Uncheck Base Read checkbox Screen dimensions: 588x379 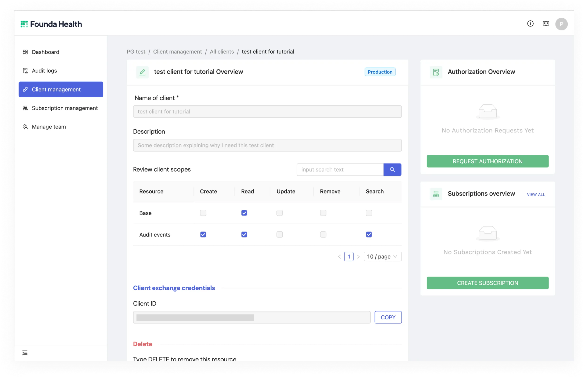[244, 213]
